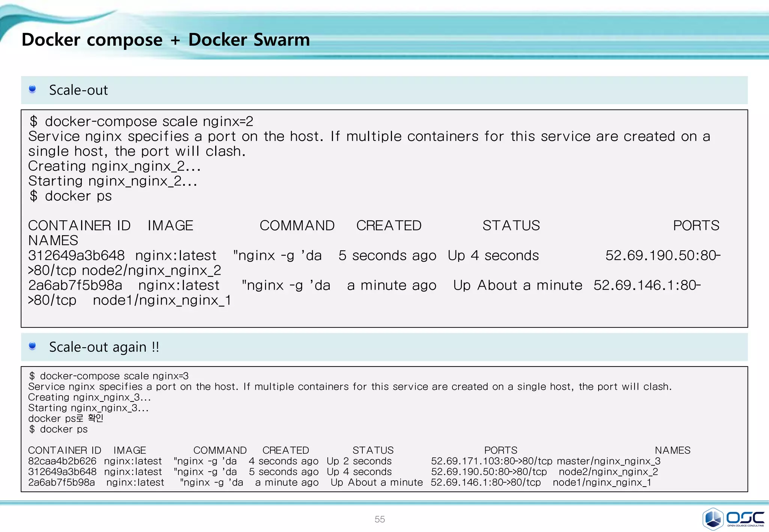Click master/nginx_nginx_3 container name
769x532 pixels.
[x=609, y=461]
